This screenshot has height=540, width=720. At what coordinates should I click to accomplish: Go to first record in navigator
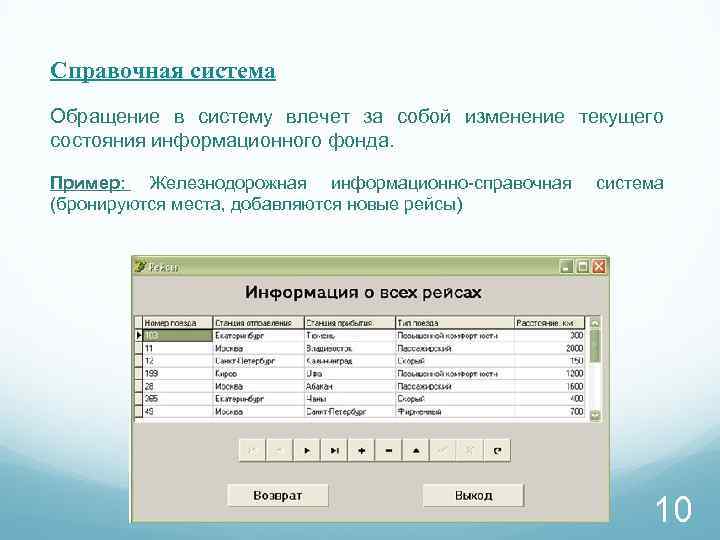(x=252, y=450)
